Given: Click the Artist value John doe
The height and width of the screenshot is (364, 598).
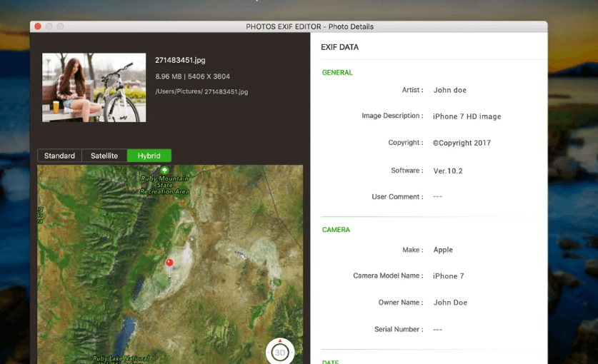Looking at the screenshot, I should click(x=450, y=90).
